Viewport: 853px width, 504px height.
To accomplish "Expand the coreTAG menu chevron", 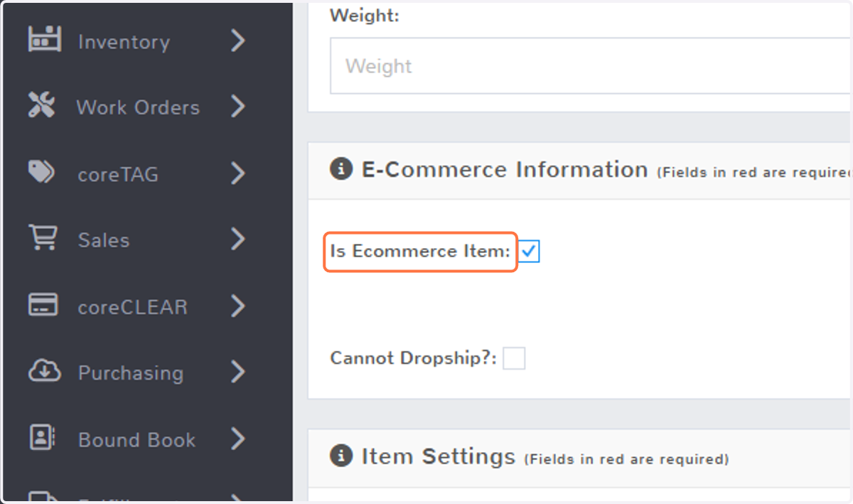I will coord(237,173).
